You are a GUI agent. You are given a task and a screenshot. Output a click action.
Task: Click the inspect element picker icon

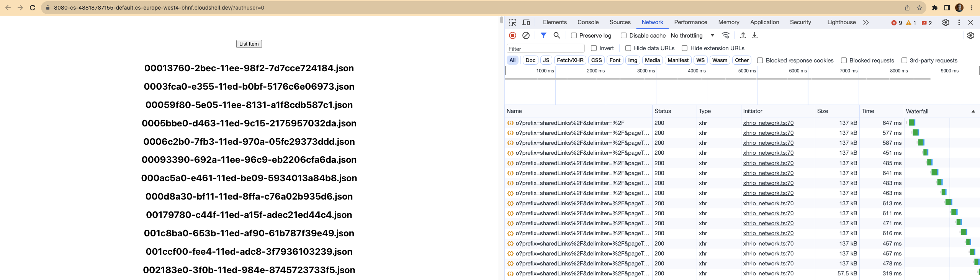click(512, 22)
